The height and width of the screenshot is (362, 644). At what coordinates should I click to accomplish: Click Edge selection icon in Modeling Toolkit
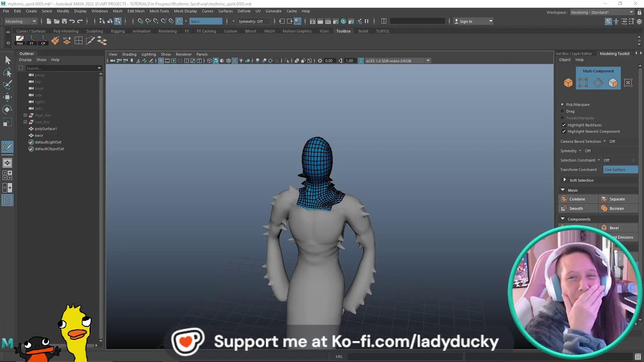pyautogui.click(x=598, y=83)
